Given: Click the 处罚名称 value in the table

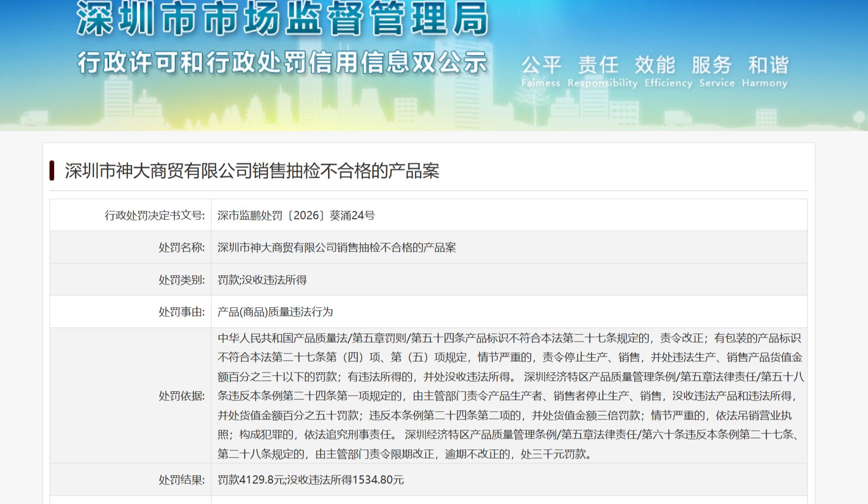Looking at the screenshot, I should [337, 247].
